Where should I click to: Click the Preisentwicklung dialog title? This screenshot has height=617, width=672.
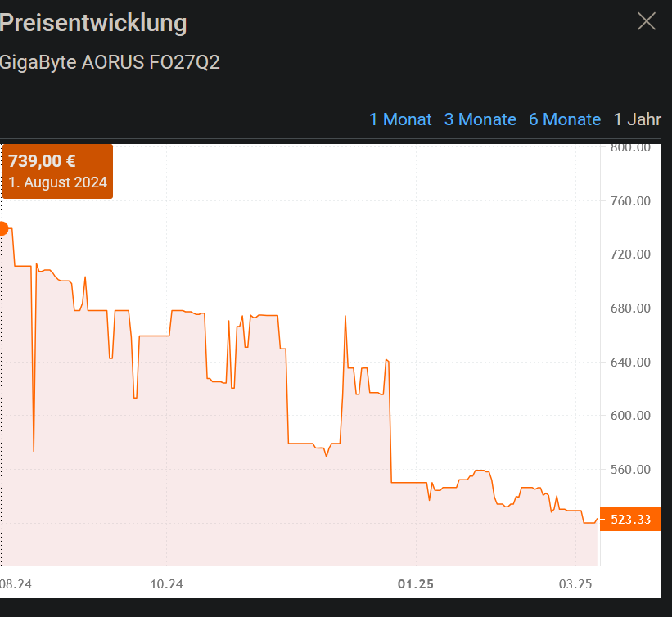93,24
